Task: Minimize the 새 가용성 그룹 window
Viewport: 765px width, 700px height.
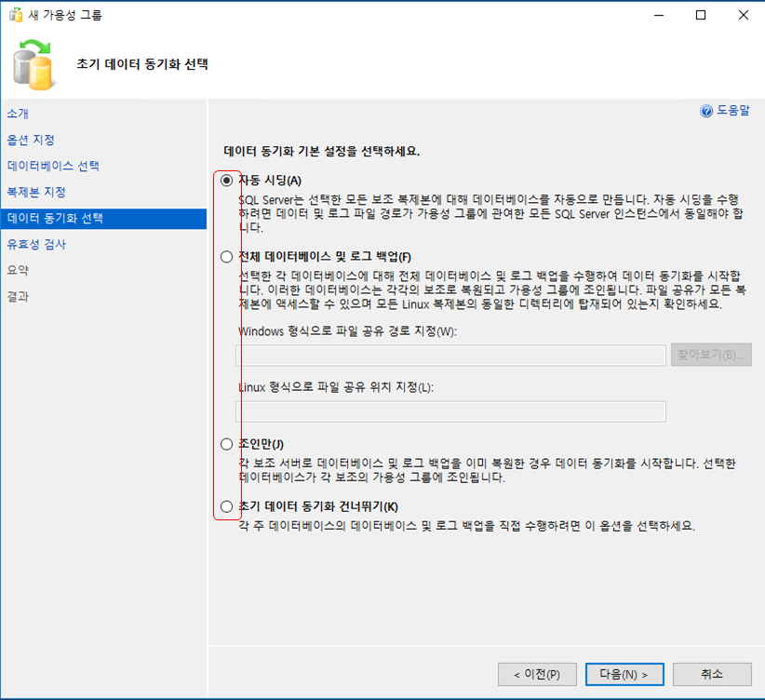Action: tap(659, 15)
